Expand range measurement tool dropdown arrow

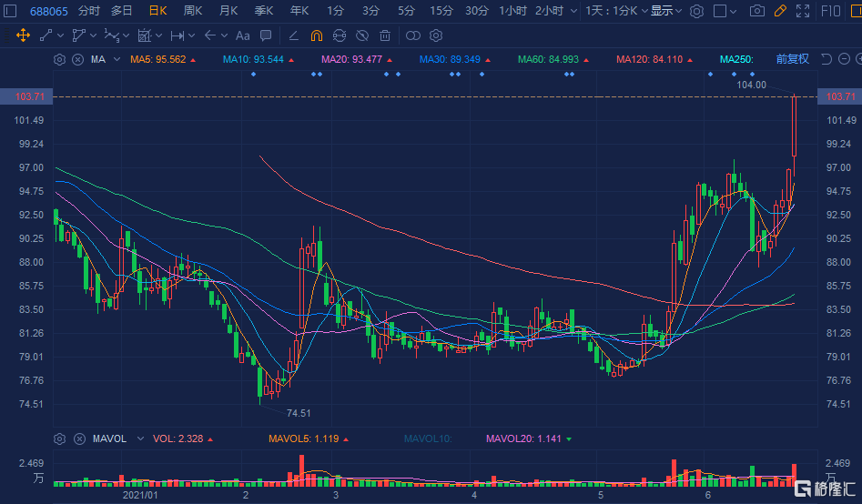click(x=192, y=35)
